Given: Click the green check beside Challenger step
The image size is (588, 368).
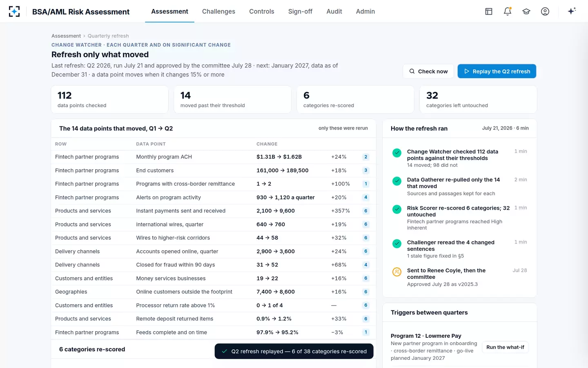Looking at the screenshot, I should click(397, 244).
